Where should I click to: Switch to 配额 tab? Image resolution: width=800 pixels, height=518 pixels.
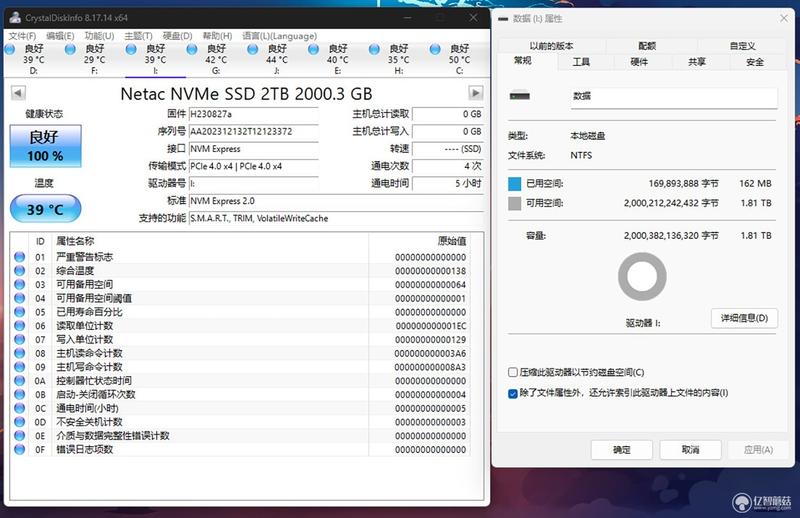click(x=647, y=46)
